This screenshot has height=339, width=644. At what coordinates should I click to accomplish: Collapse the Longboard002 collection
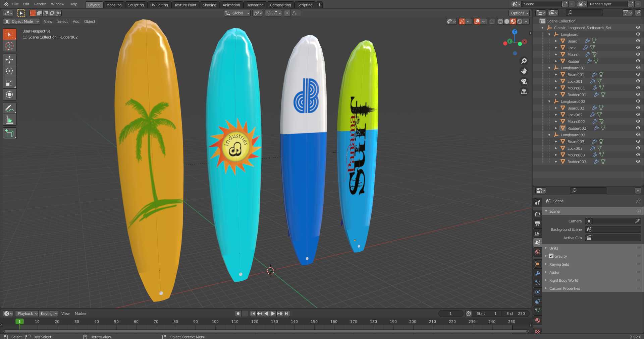[549, 101]
